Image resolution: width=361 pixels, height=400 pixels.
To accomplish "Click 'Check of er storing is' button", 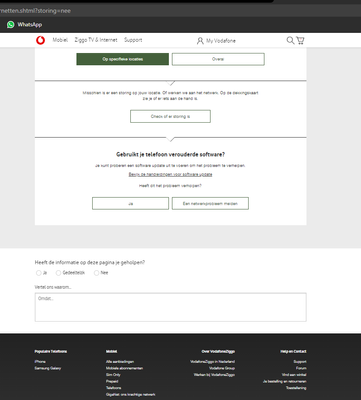I will (170, 116).
